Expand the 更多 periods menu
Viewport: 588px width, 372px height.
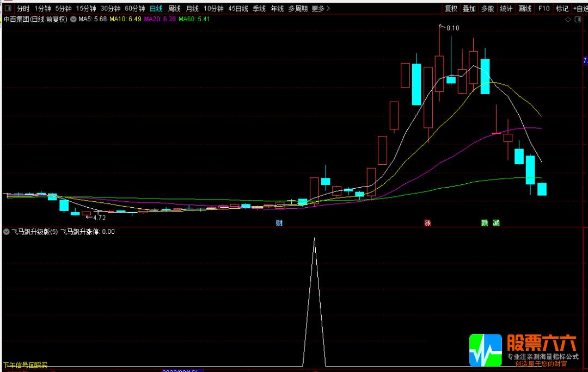point(321,8)
